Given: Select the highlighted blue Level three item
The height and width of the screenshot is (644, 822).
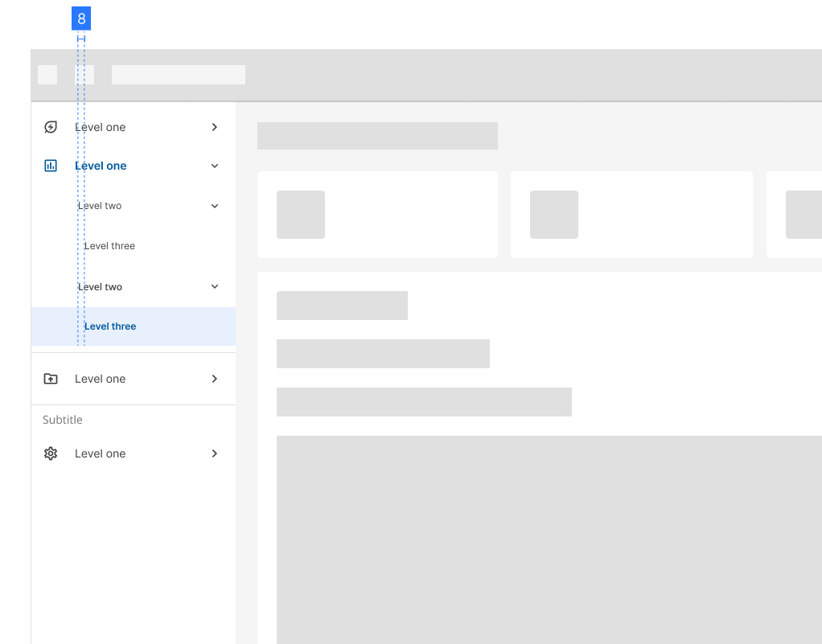Looking at the screenshot, I should coord(110,326).
